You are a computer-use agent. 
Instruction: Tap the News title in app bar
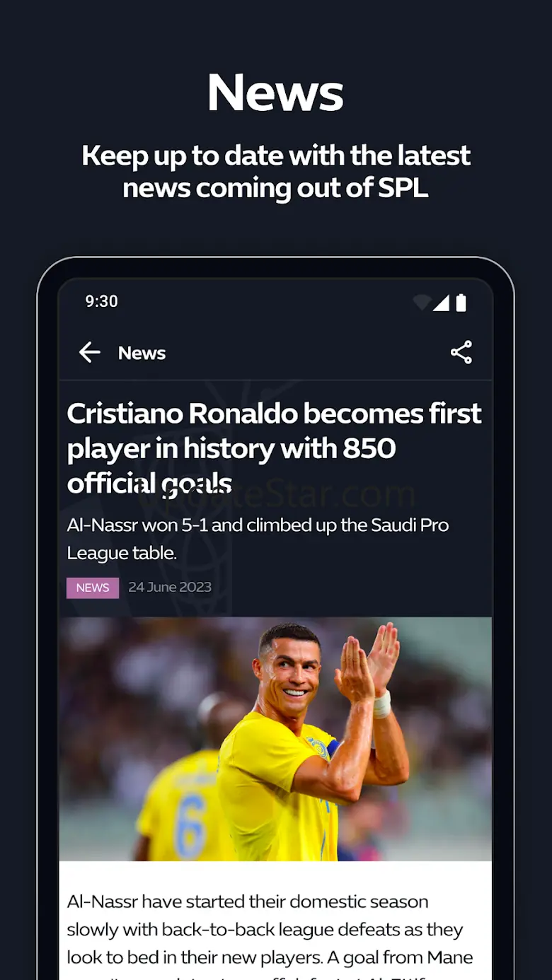tap(142, 353)
